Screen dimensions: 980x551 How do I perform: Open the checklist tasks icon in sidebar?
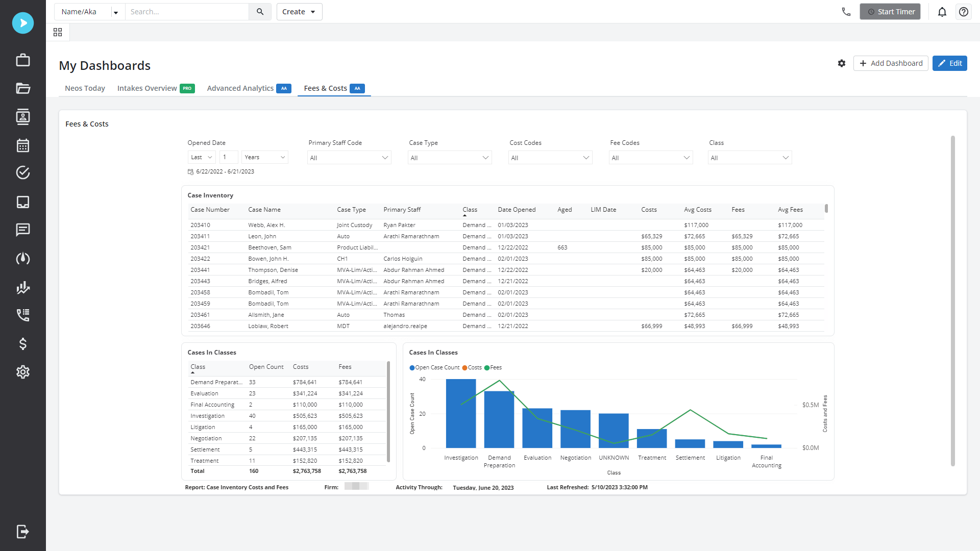pos(23,173)
